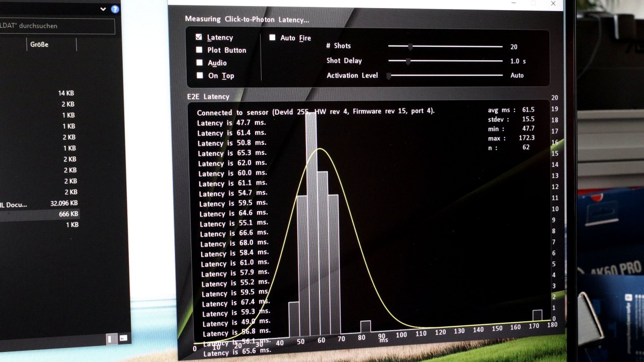Viewport: 644px width, 362px height.
Task: Enable the Plot Button checkbox
Action: (x=199, y=50)
